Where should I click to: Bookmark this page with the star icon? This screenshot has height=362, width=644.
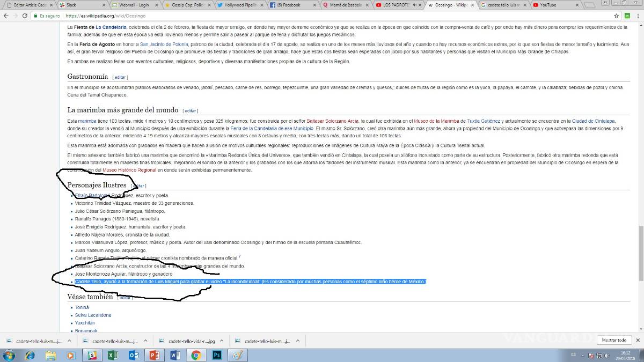coord(617,16)
